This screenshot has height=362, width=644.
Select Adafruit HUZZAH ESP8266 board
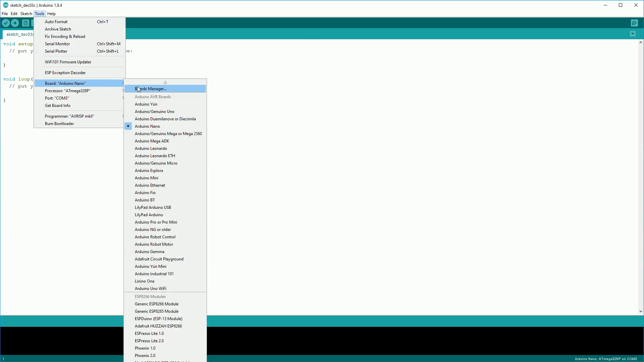[158, 326]
